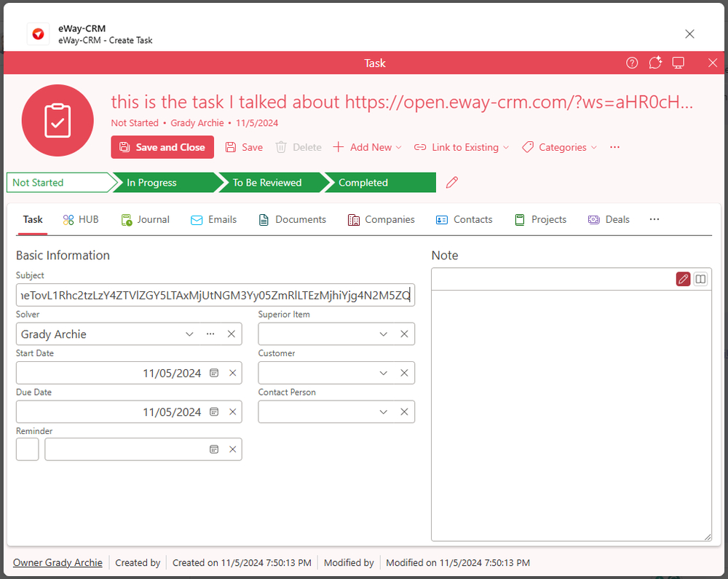The image size is (728, 579).
Task: Click the pencil icon next to workflow stages
Action: pyautogui.click(x=451, y=182)
